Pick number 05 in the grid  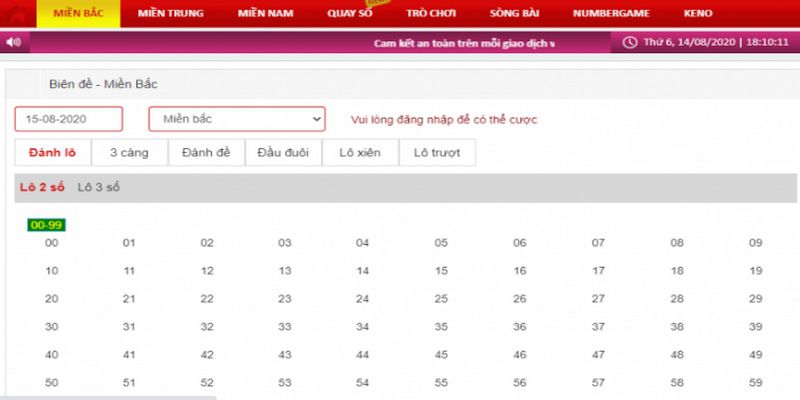click(x=441, y=243)
